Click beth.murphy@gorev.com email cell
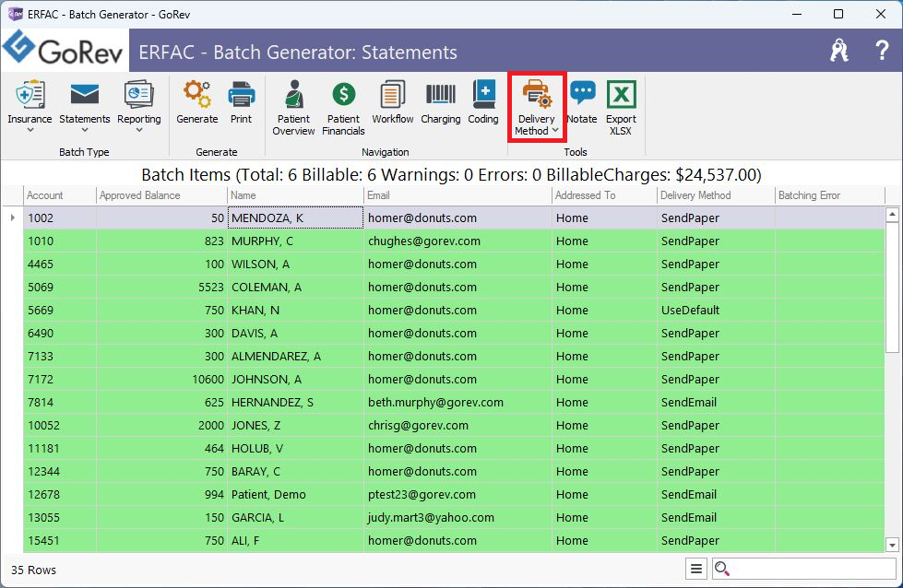903x588 pixels. [x=457, y=402]
